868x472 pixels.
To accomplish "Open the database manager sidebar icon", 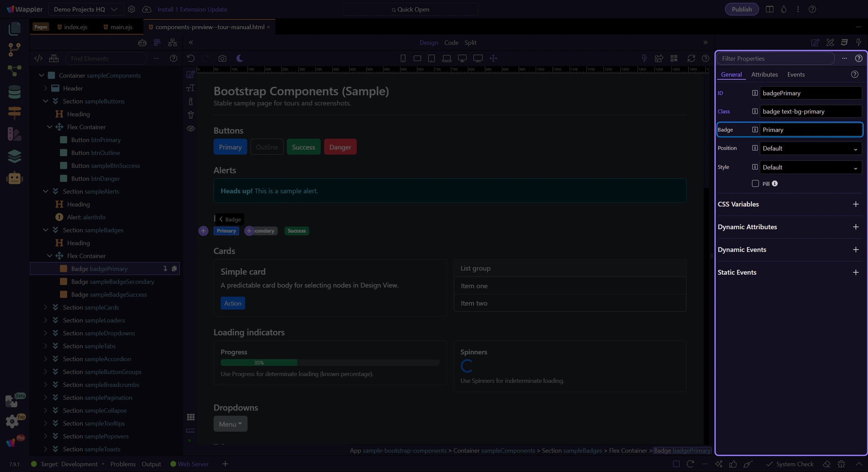I will (14, 92).
